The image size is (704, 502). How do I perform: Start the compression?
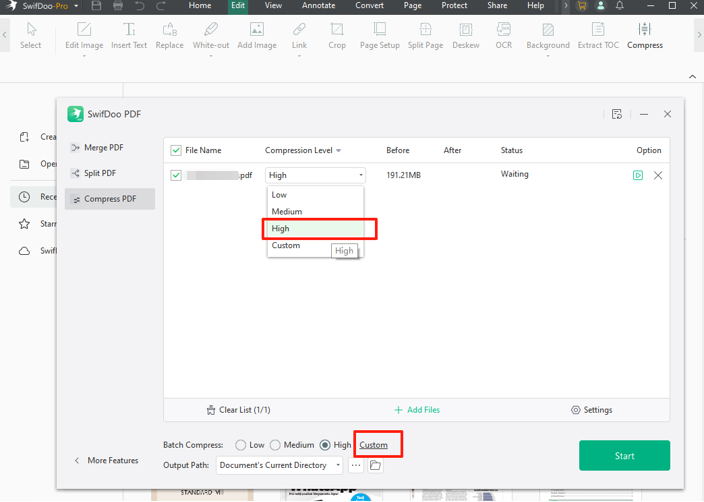(x=624, y=456)
